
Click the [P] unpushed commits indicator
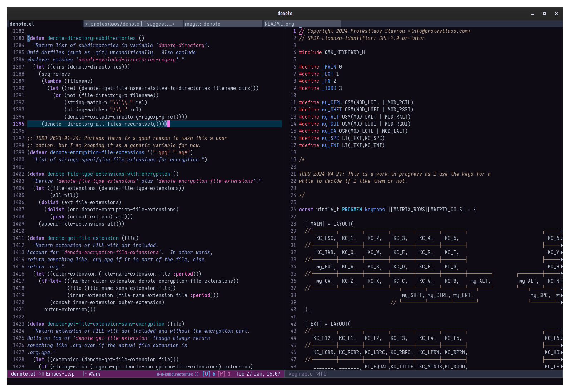[x=221, y=374]
